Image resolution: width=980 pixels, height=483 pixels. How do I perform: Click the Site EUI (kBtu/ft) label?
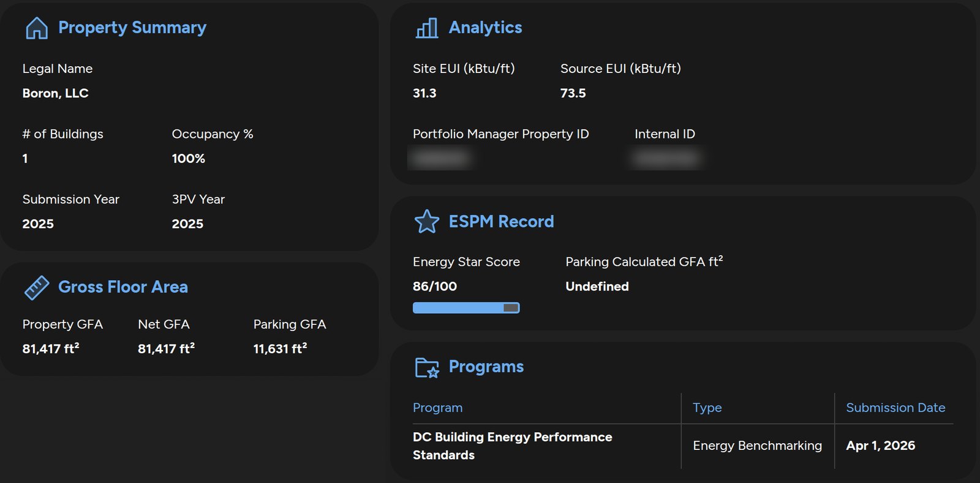[x=464, y=69]
